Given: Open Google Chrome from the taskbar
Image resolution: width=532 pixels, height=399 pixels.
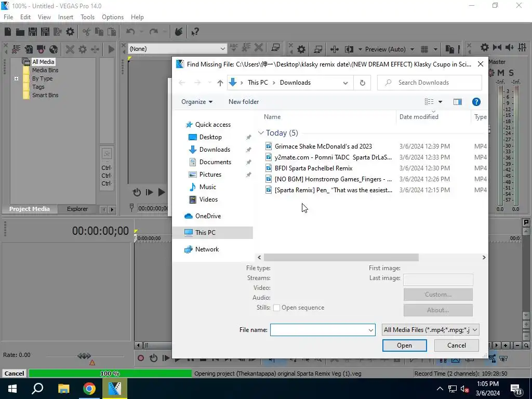Looking at the screenshot, I should 89,389.
